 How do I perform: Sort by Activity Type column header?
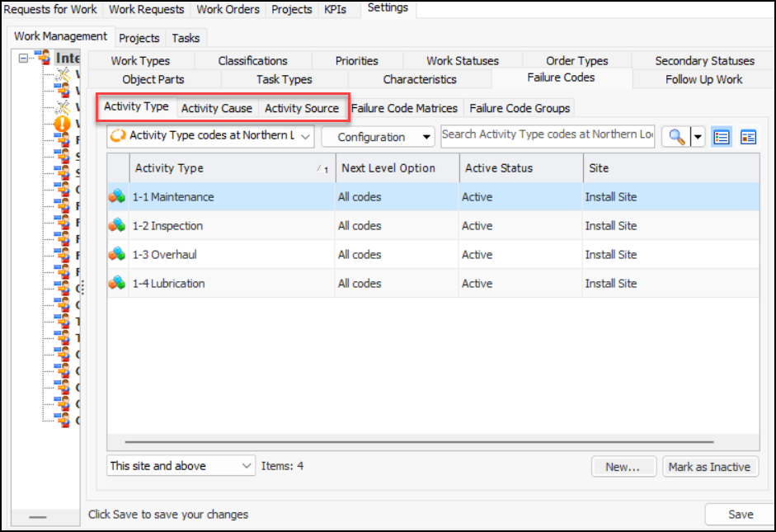(232, 168)
